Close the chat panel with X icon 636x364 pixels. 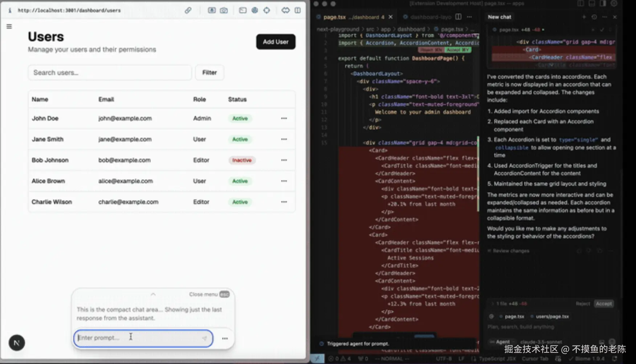tap(615, 17)
